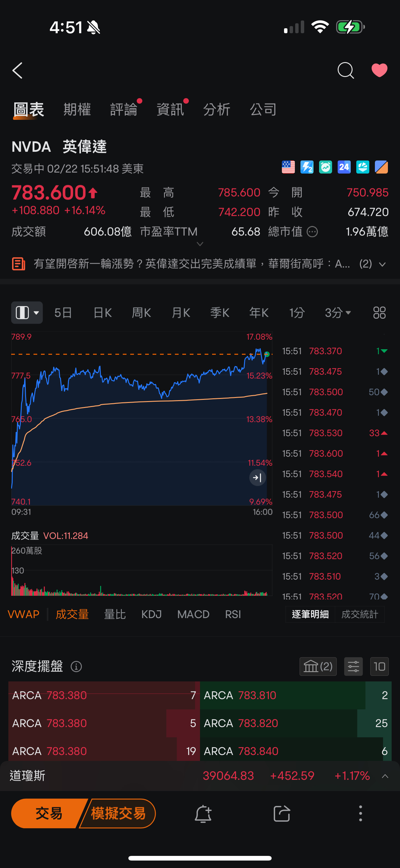Open the exchange selector bank icon (2)

(x=318, y=667)
